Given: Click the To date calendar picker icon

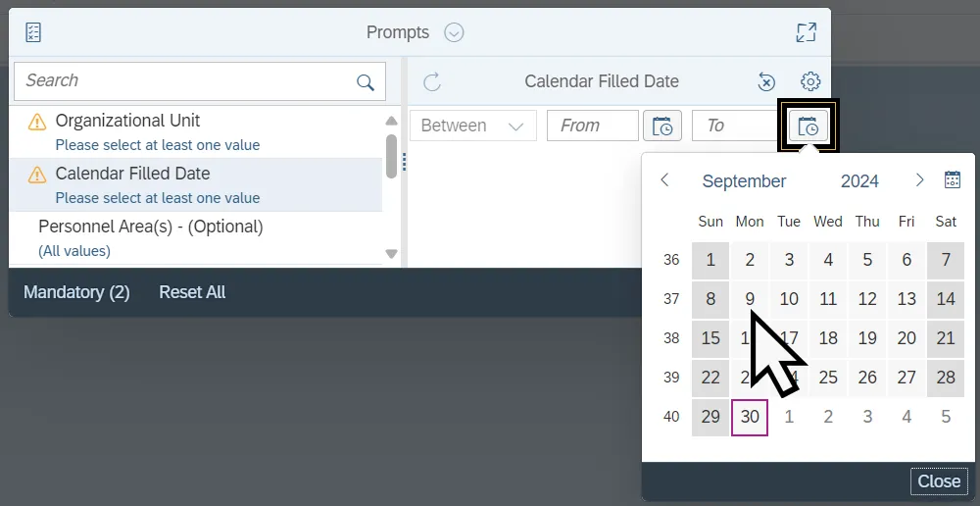Looking at the screenshot, I should (x=808, y=126).
